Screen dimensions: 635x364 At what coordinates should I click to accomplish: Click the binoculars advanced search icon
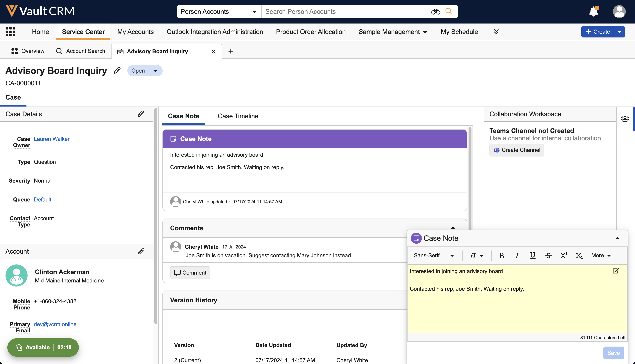coord(435,12)
